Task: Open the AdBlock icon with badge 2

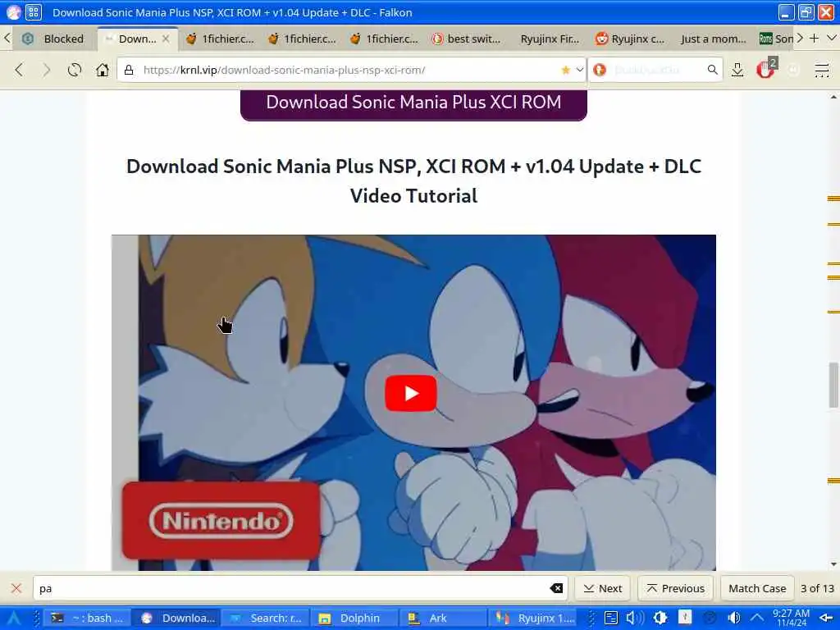Action: pos(766,69)
